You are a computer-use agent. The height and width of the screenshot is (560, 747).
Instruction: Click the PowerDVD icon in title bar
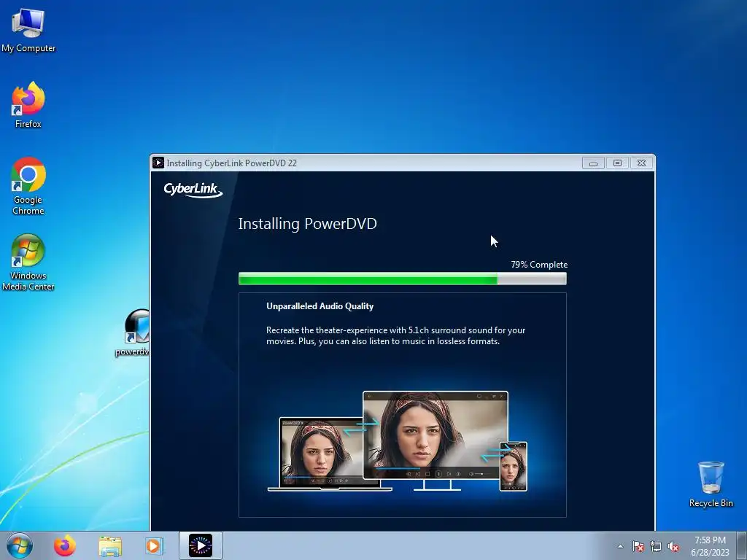[x=158, y=163]
